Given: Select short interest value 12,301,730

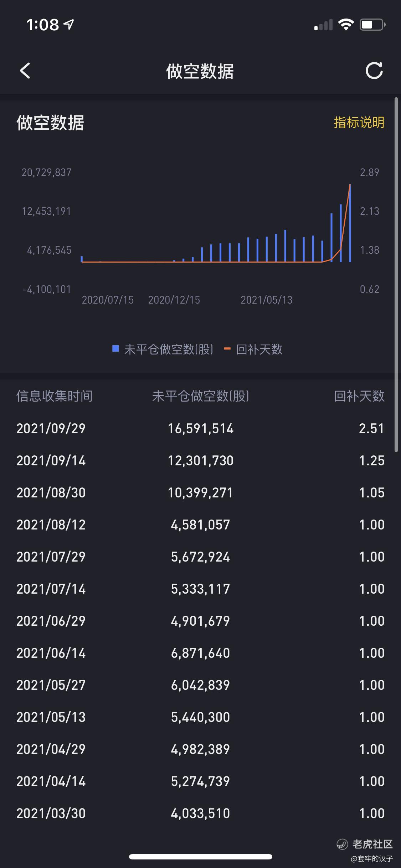Looking at the screenshot, I should click(201, 460).
